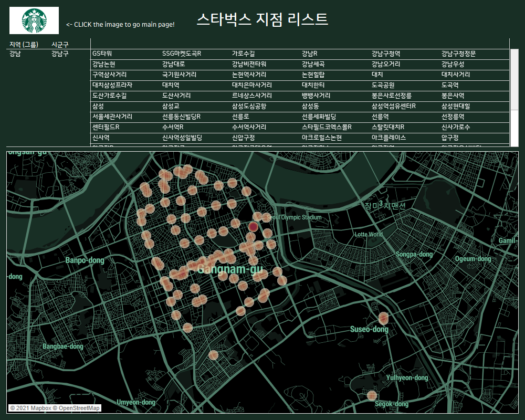Viewport: 525px width, 420px height.
Task: Select the GS타워 store cell
Action: tap(102, 54)
